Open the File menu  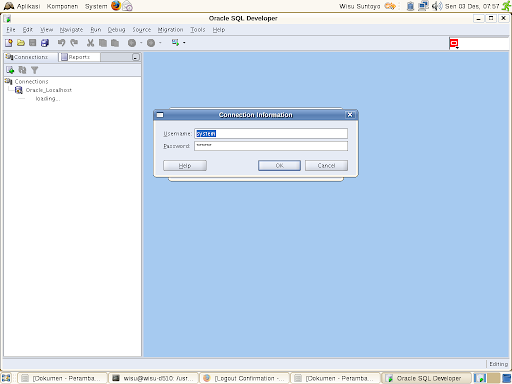pos(11,30)
